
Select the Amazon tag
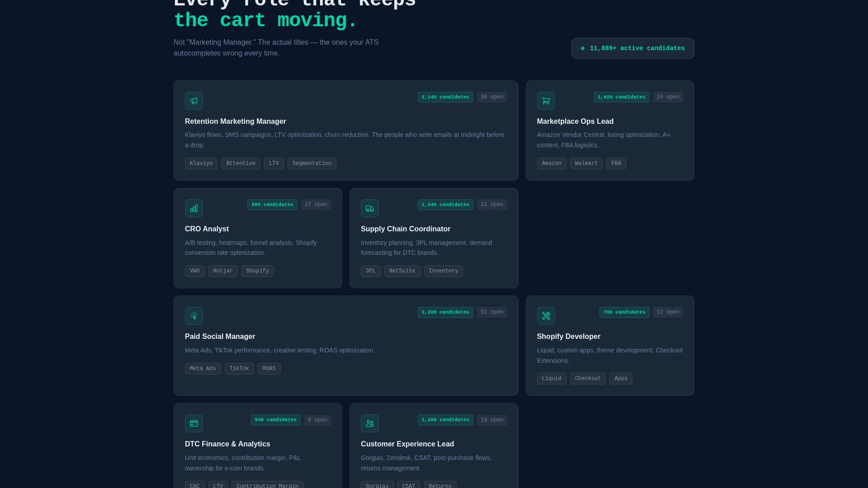(552, 164)
